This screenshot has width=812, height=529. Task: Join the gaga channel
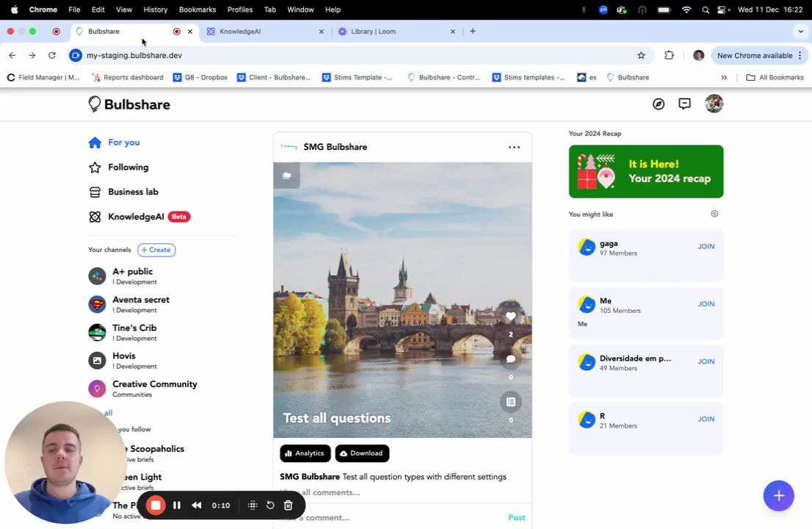[706, 247]
